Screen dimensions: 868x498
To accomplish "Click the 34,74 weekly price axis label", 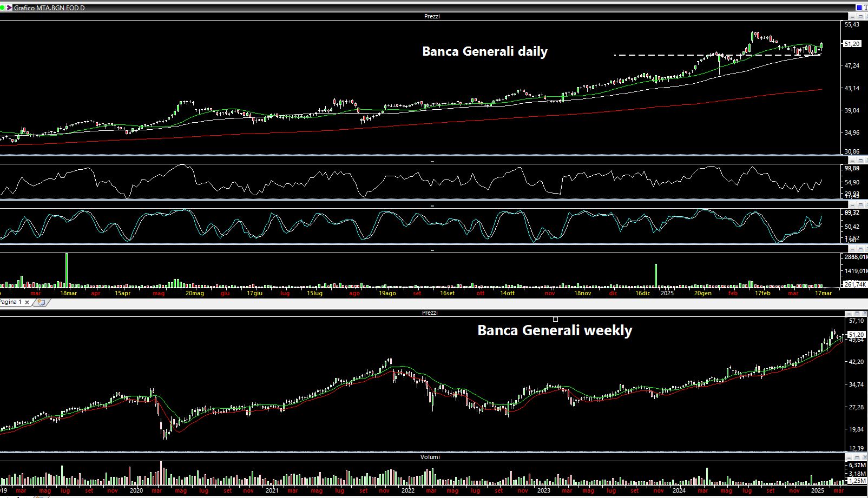I will tap(857, 384).
